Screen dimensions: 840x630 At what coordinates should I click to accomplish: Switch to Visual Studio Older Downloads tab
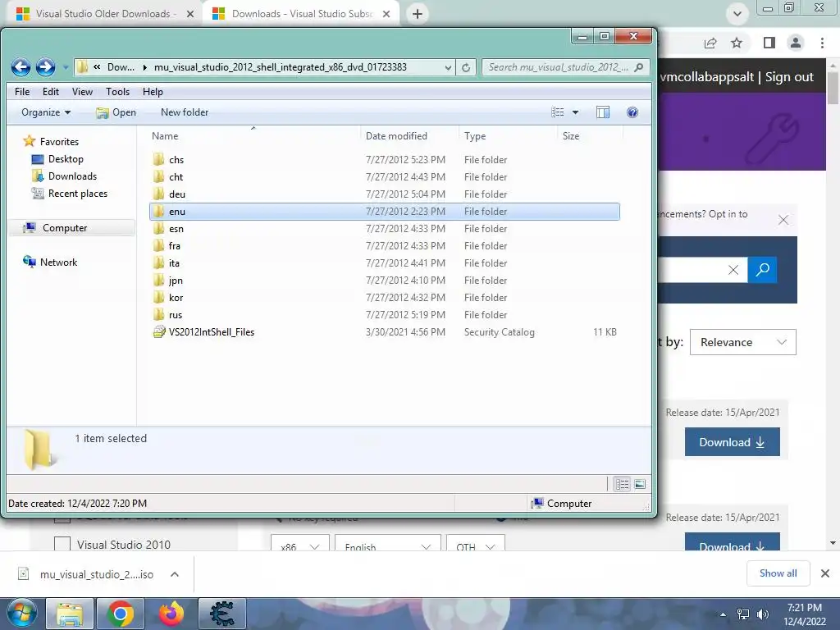pyautogui.click(x=103, y=14)
